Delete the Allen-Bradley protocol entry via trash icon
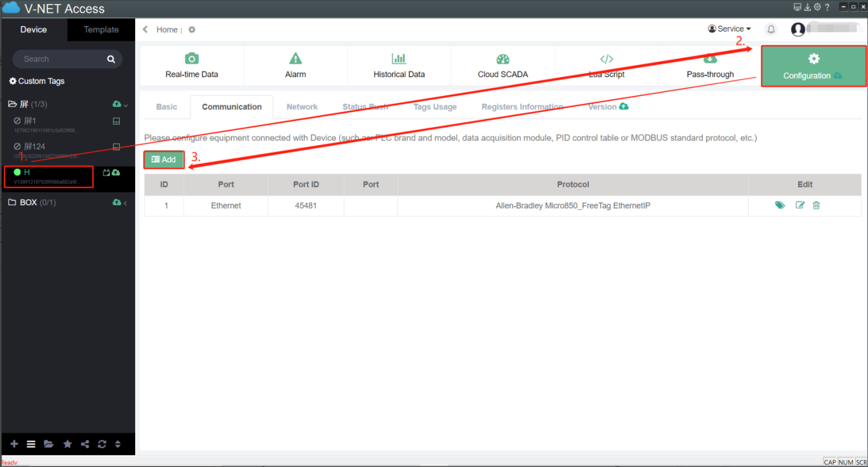Image resolution: width=868 pixels, height=467 pixels. coord(816,205)
